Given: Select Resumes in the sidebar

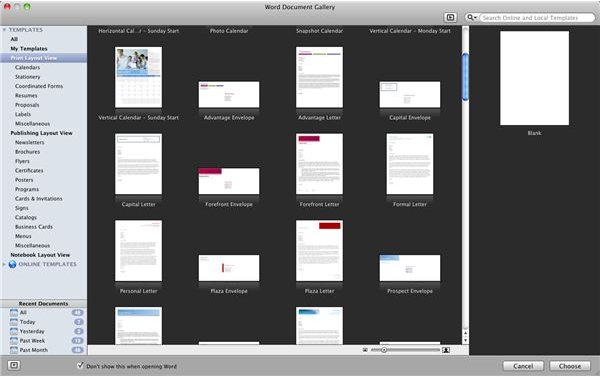Looking at the screenshot, I should [26, 95].
